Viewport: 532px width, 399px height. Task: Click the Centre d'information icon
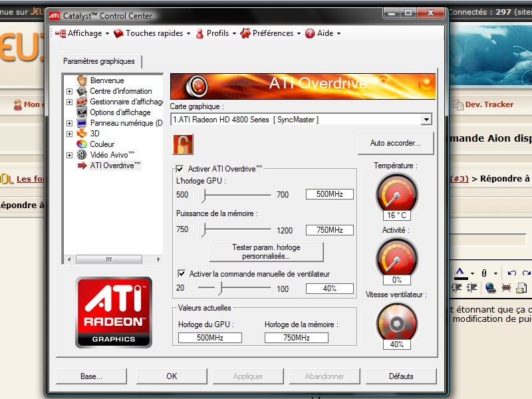pyautogui.click(x=82, y=91)
